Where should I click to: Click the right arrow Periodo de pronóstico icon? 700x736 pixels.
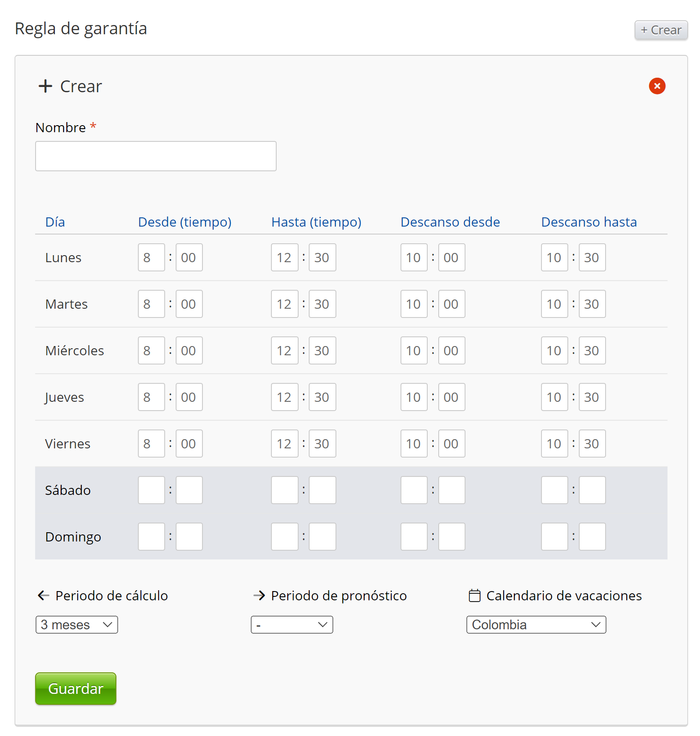pos(259,595)
